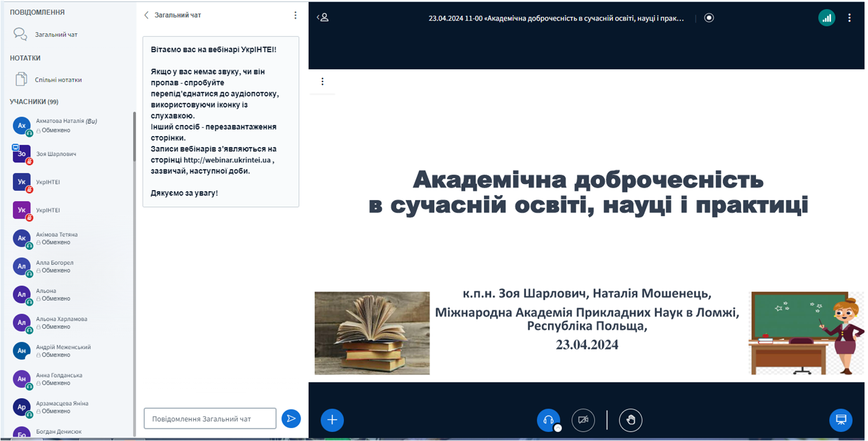
Task: Click Ахматова Наталія avatar in participants
Action: (22, 125)
